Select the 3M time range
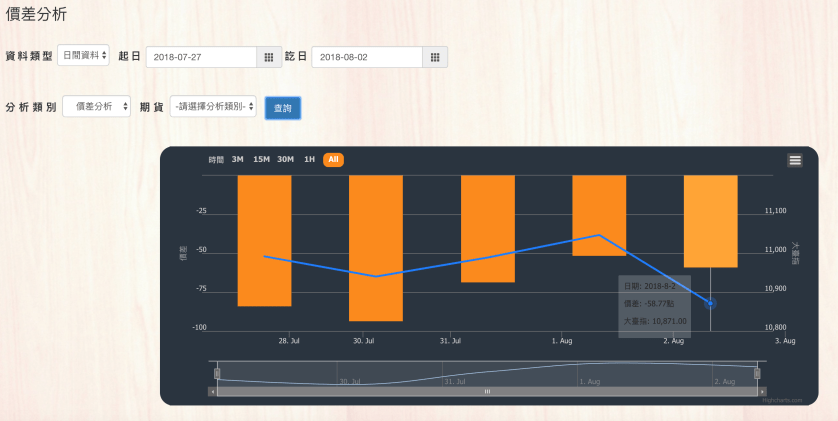The width and height of the screenshot is (838, 421). [x=238, y=159]
